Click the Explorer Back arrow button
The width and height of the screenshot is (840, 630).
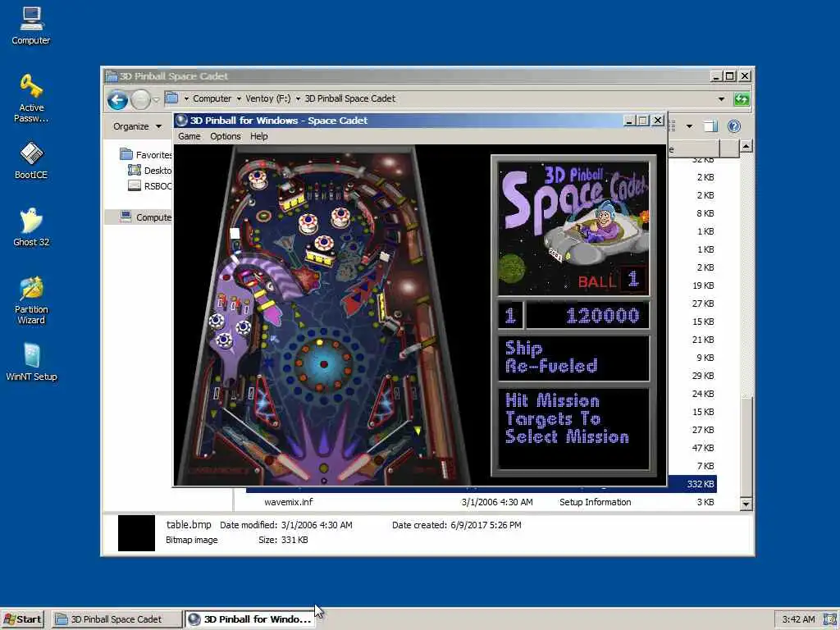pos(117,99)
